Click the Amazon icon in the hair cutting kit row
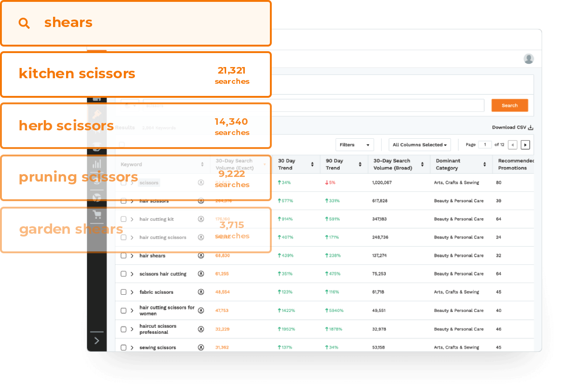564x392 pixels. 201,219
